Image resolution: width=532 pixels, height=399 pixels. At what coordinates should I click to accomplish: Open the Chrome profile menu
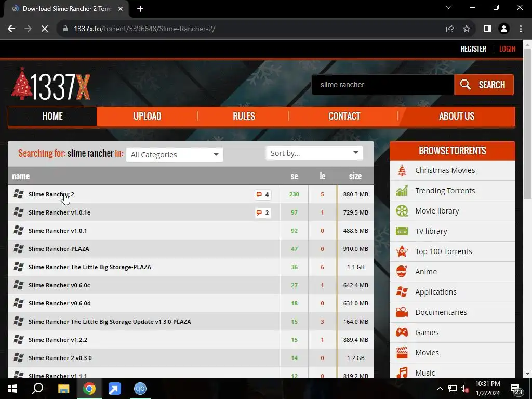click(504, 29)
